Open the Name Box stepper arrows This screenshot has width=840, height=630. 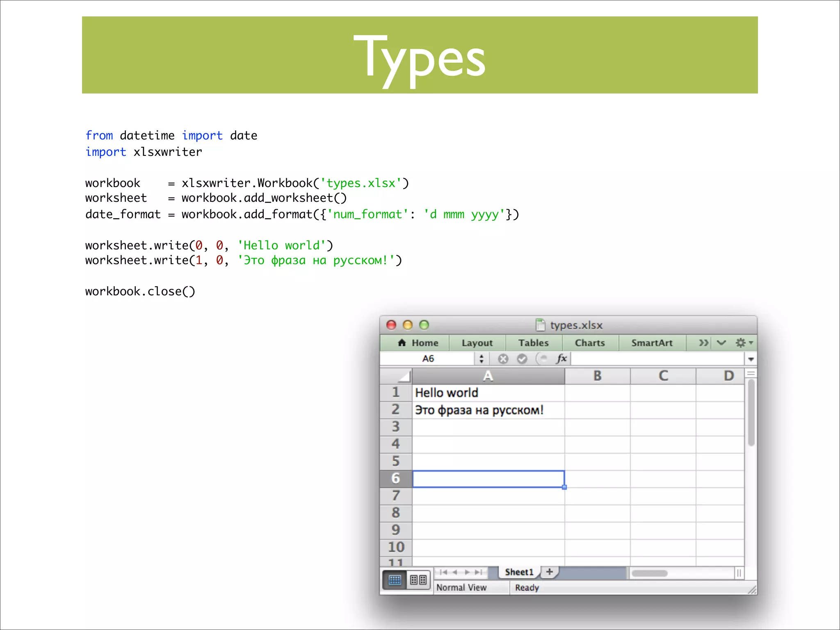pos(482,359)
